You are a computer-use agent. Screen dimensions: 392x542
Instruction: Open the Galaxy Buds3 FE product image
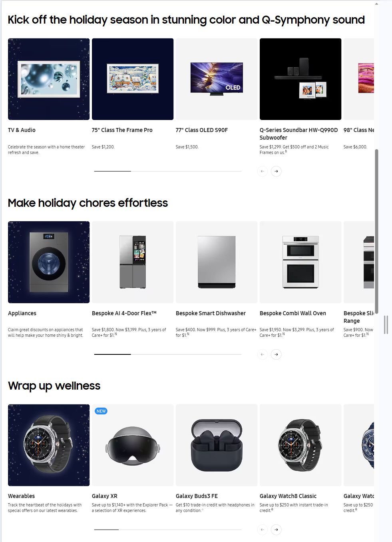click(217, 445)
